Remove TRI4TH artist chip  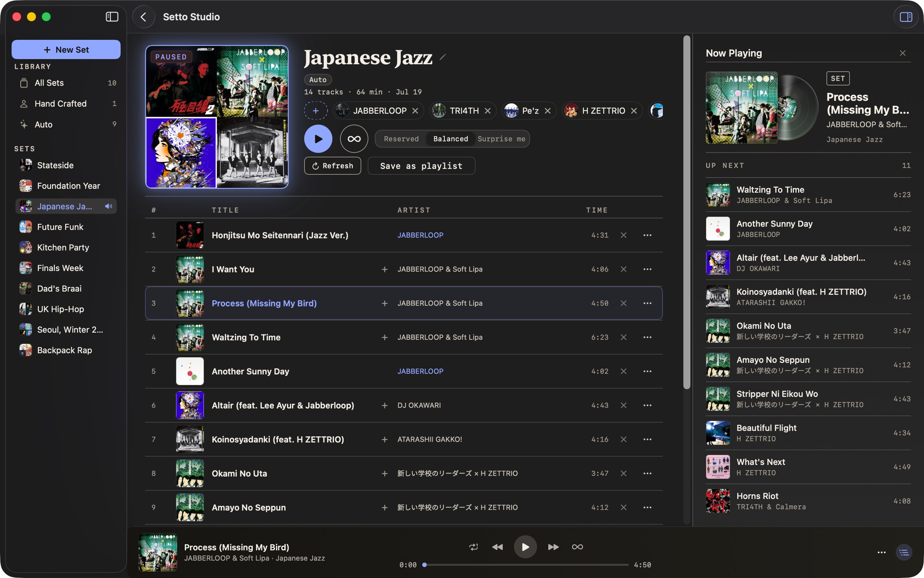487,111
